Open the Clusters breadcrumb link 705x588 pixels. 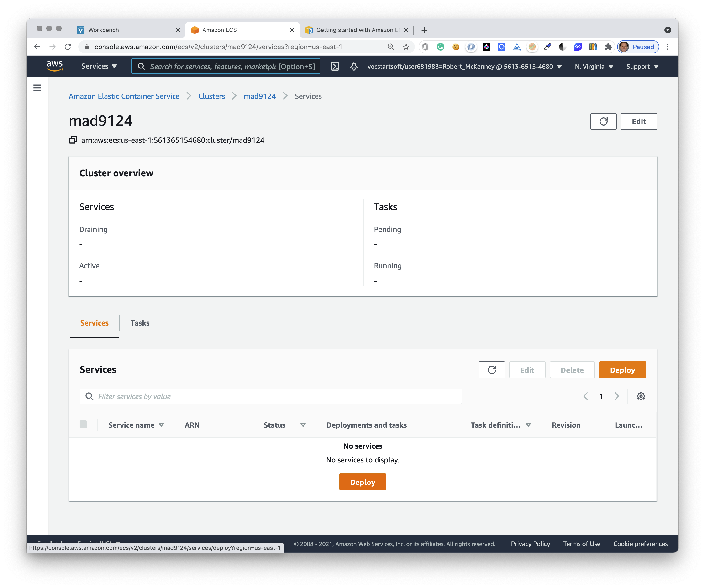pos(211,96)
